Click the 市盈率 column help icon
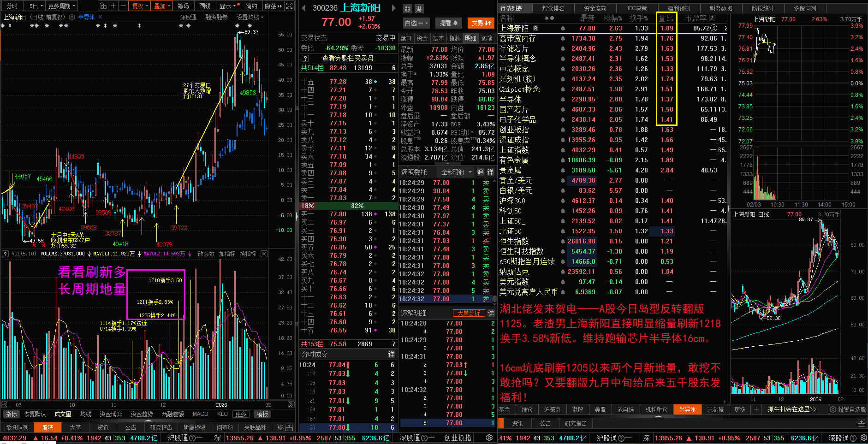868x444 pixels. click(712, 18)
